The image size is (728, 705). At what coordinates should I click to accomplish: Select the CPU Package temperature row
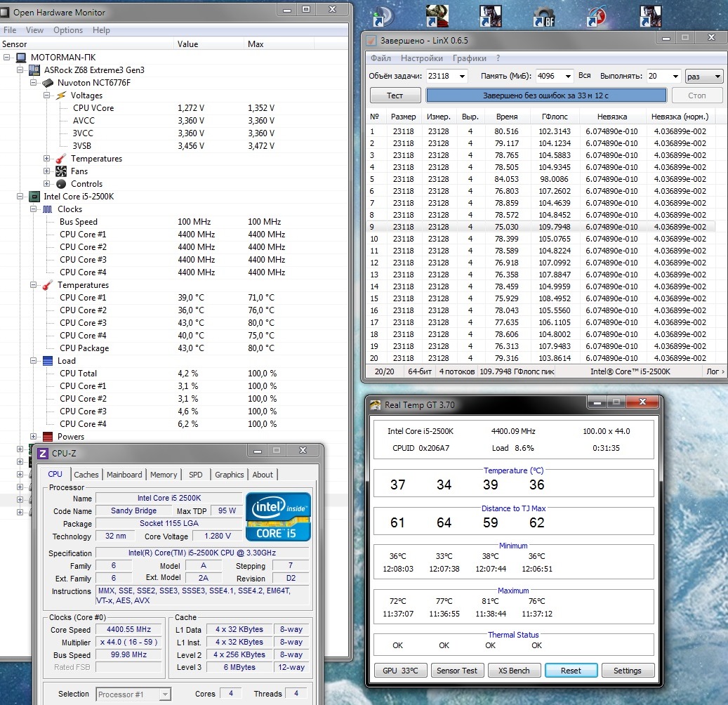click(x=173, y=348)
